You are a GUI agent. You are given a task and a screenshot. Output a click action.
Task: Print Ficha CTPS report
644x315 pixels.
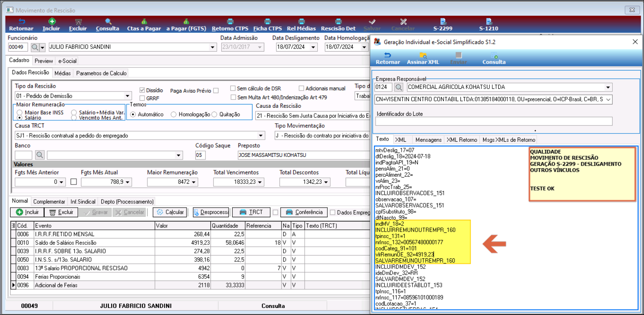click(x=268, y=25)
